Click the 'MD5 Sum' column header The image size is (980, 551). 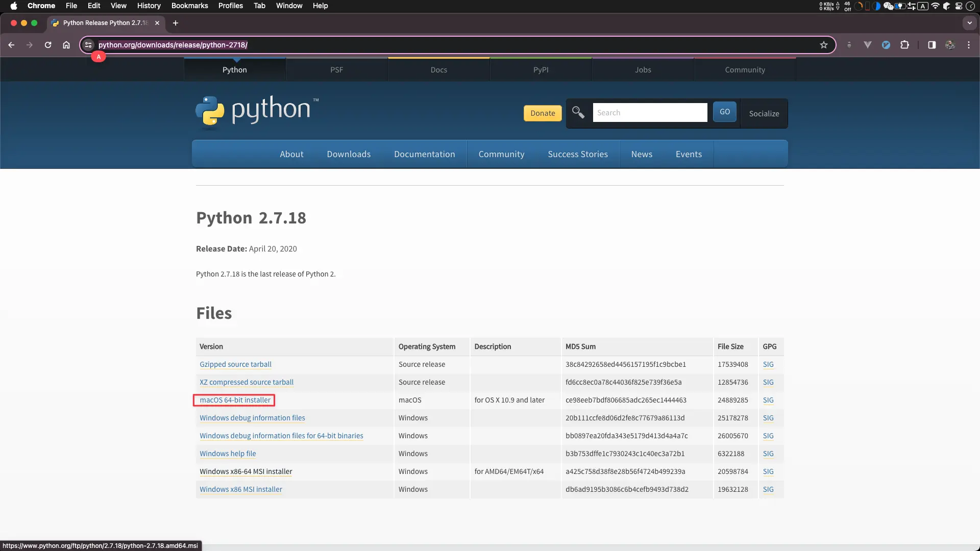pyautogui.click(x=580, y=346)
